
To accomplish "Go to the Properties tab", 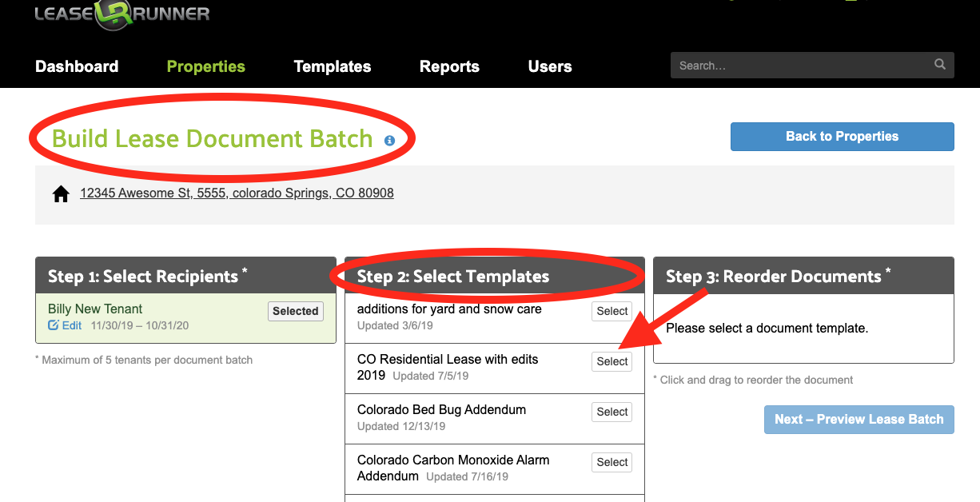I will 205,66.
